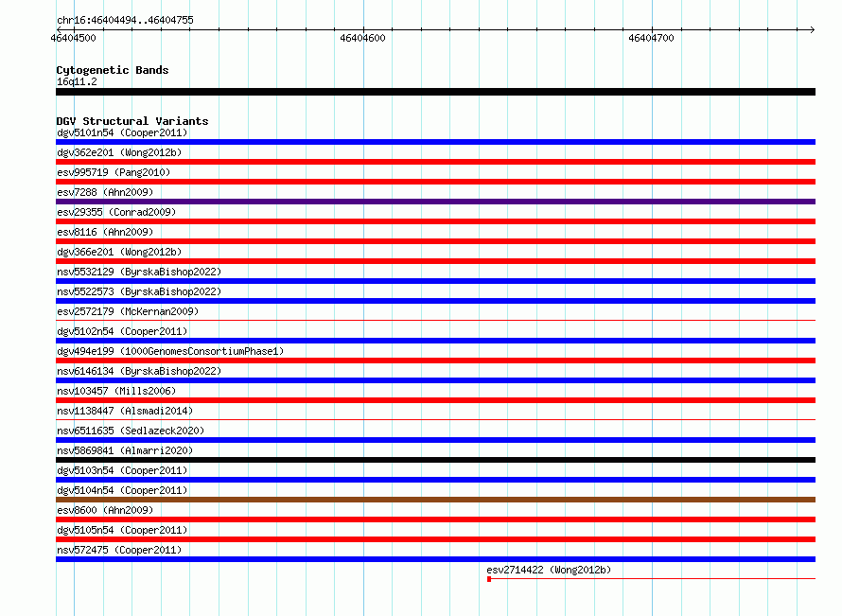Click the brown bar under dgv5104n54
This screenshot has width=842, height=616.
[x=435, y=500]
